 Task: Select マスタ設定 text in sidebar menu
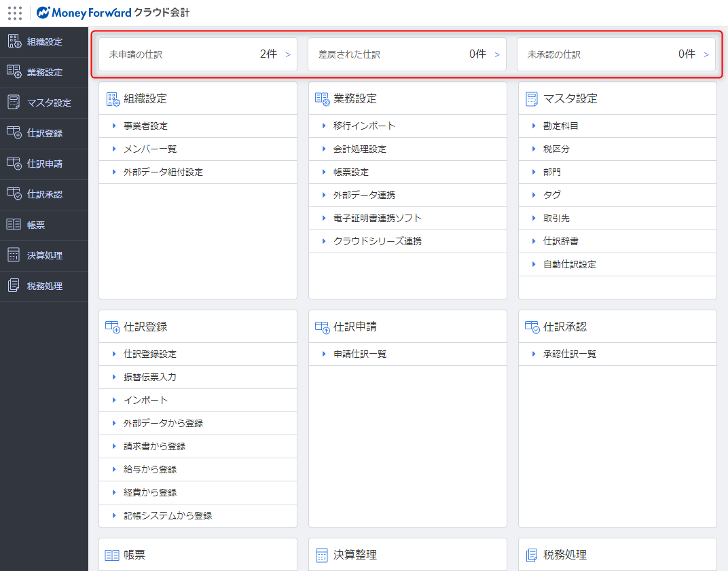(49, 103)
